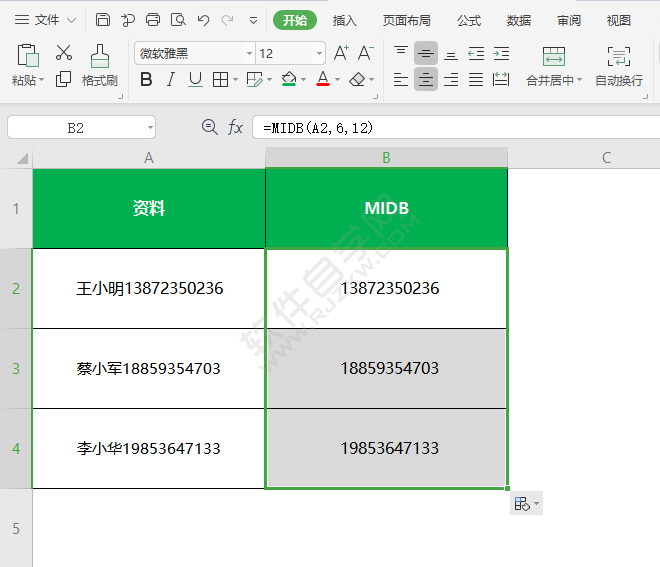Switch to the 视图 tab
Image resolution: width=660 pixels, height=567 pixels.
point(618,20)
